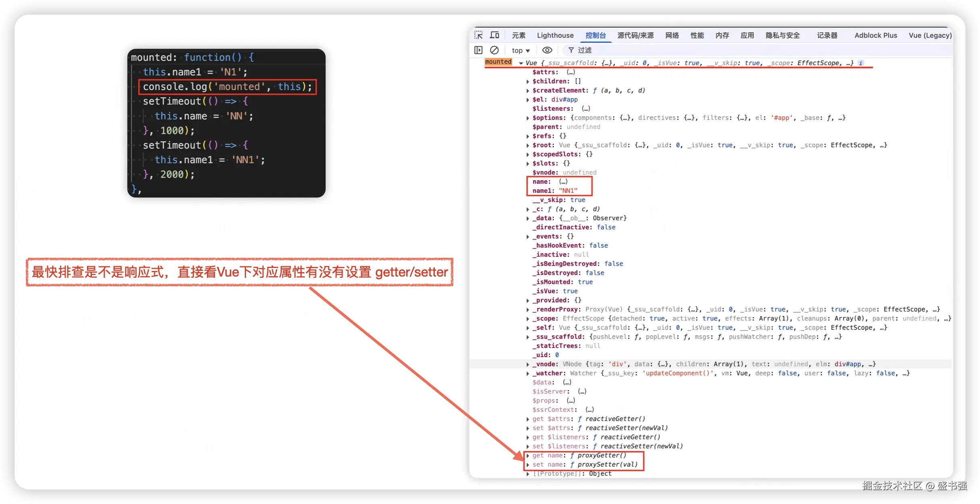Click the inspect element selector icon
The image size is (980, 504).
pos(478,35)
